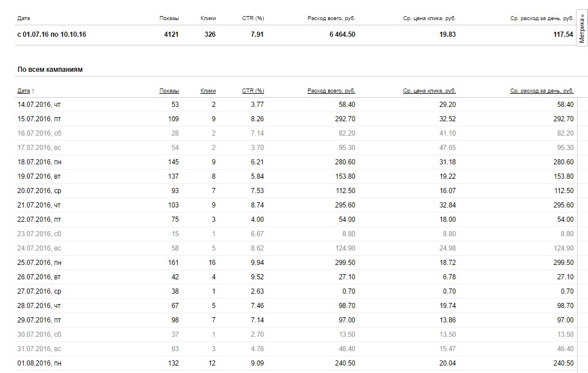Sort table by Дата column link
Screen dimensions: 588x373
click(24, 91)
